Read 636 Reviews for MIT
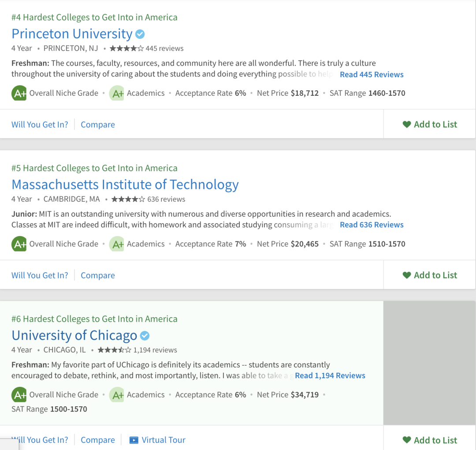The image size is (476, 450). point(372,225)
